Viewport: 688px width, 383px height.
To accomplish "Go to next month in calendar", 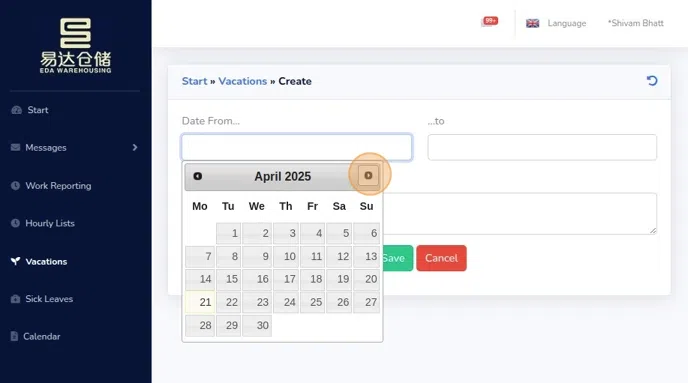I will pos(368,175).
